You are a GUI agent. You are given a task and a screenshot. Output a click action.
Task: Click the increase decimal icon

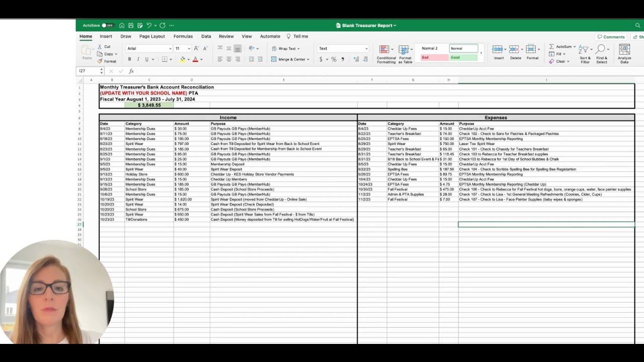(356, 59)
